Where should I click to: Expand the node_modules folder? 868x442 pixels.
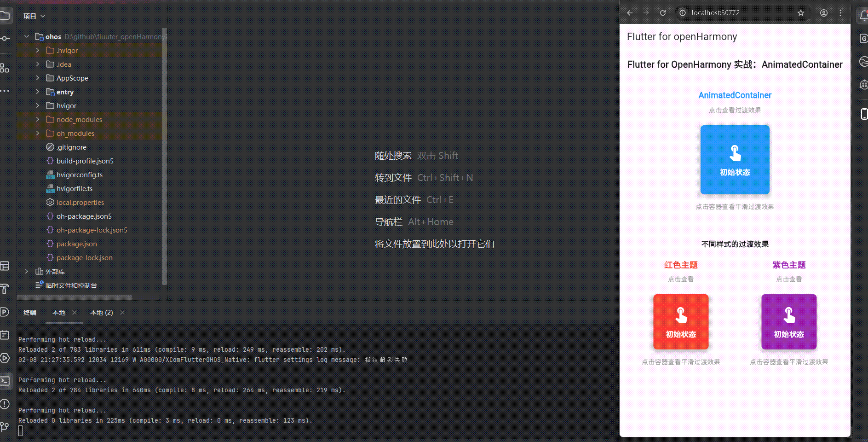click(x=38, y=119)
